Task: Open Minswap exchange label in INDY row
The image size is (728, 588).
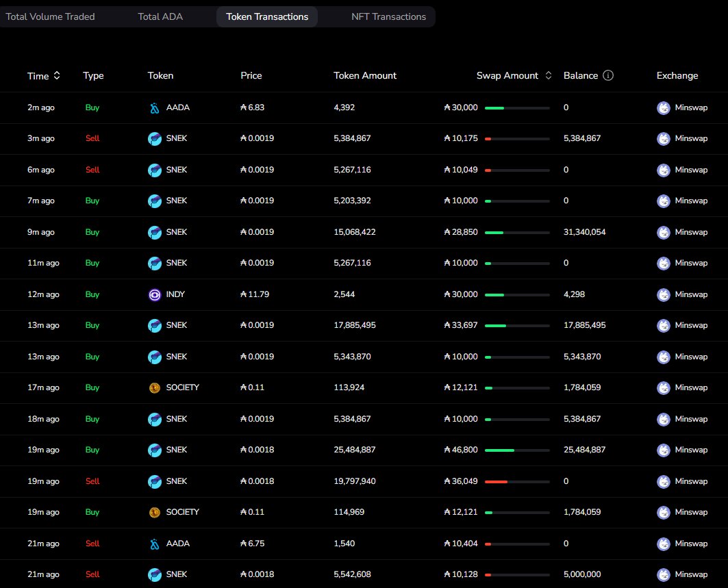Action: (691, 294)
